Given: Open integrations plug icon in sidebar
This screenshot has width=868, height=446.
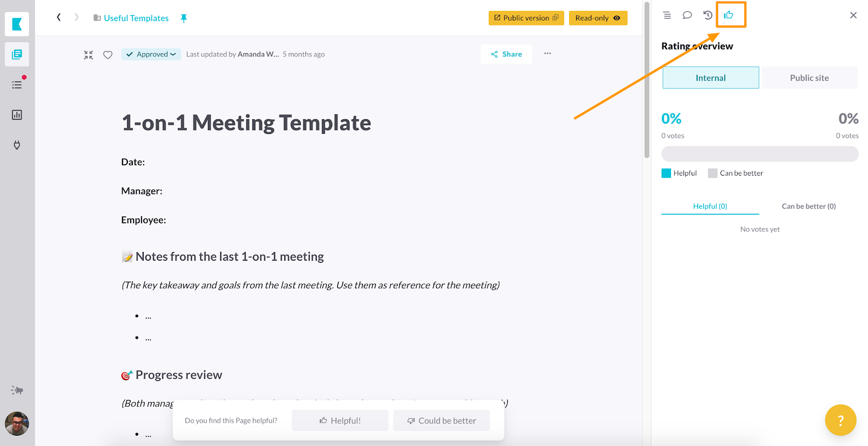Looking at the screenshot, I should click(x=17, y=145).
